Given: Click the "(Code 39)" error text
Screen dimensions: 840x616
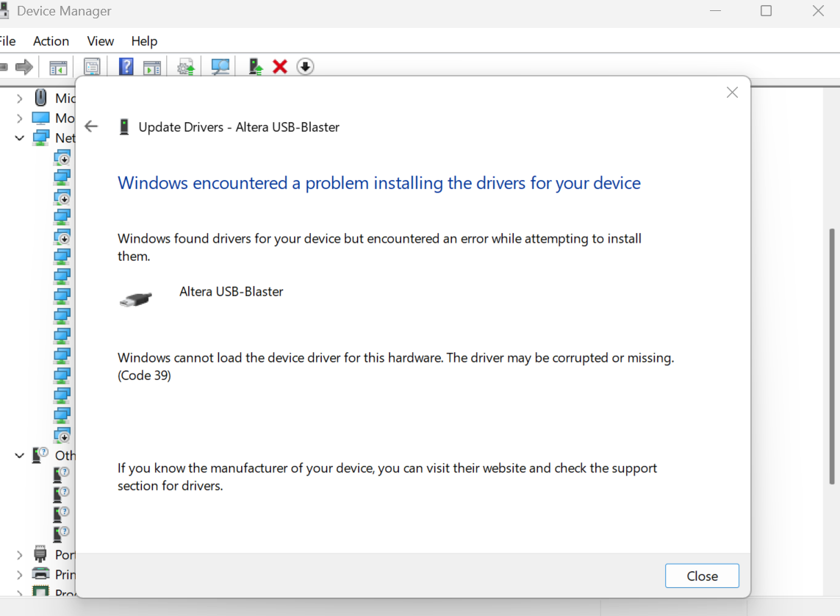Looking at the screenshot, I should (x=145, y=376).
